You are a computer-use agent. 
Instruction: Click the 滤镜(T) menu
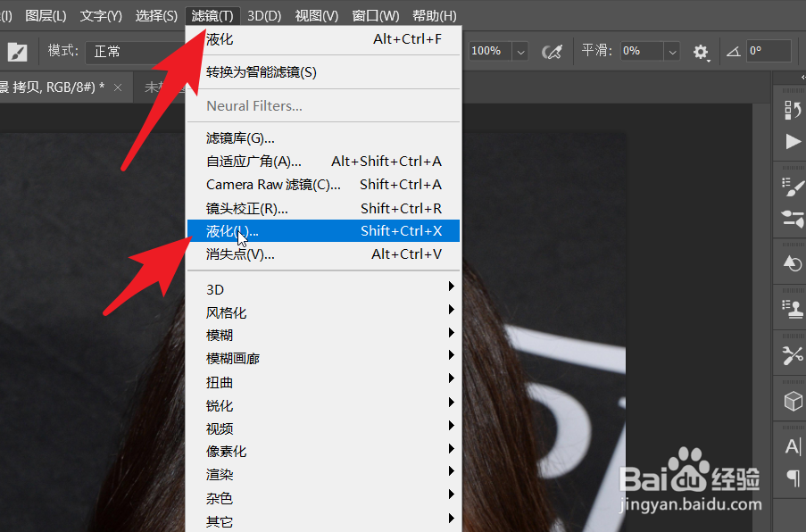pyautogui.click(x=212, y=16)
